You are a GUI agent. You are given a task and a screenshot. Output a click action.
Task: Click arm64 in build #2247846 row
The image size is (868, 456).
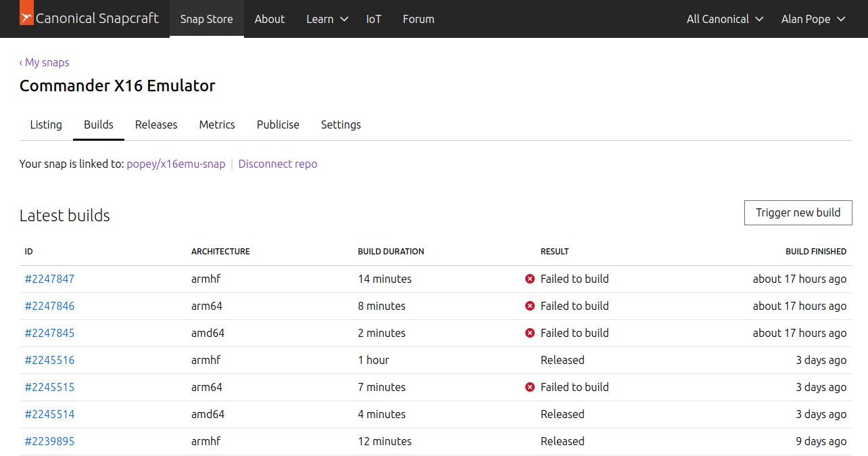[x=207, y=306]
